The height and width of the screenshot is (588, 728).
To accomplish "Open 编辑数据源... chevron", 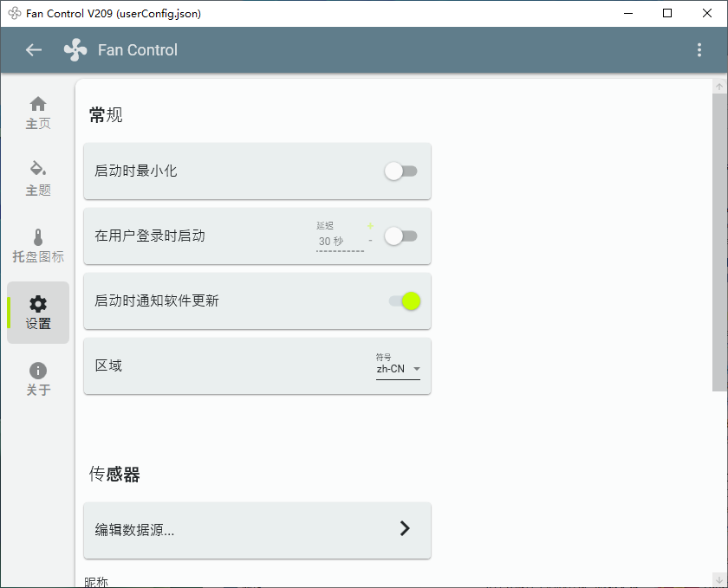I will 405,528.
